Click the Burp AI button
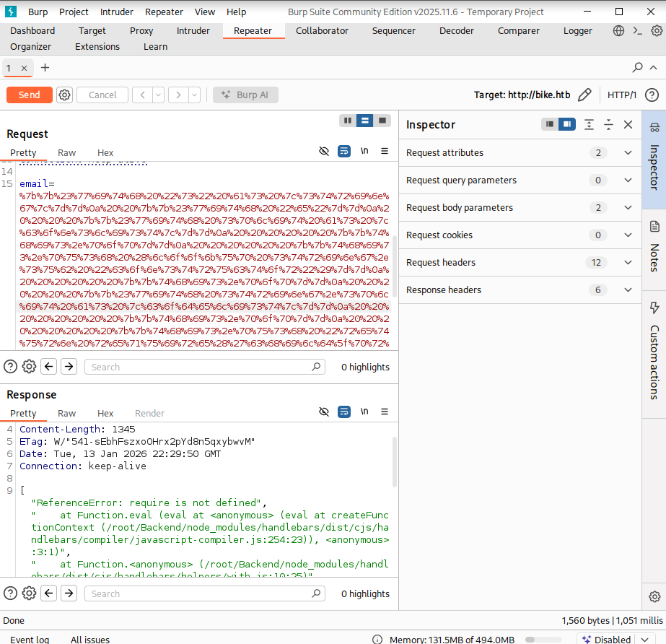 [245, 95]
